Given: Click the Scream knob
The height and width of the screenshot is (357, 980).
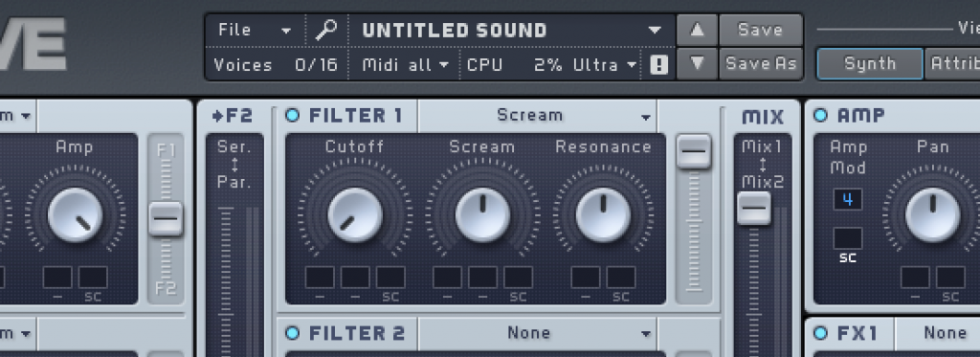Looking at the screenshot, I should click(482, 215).
